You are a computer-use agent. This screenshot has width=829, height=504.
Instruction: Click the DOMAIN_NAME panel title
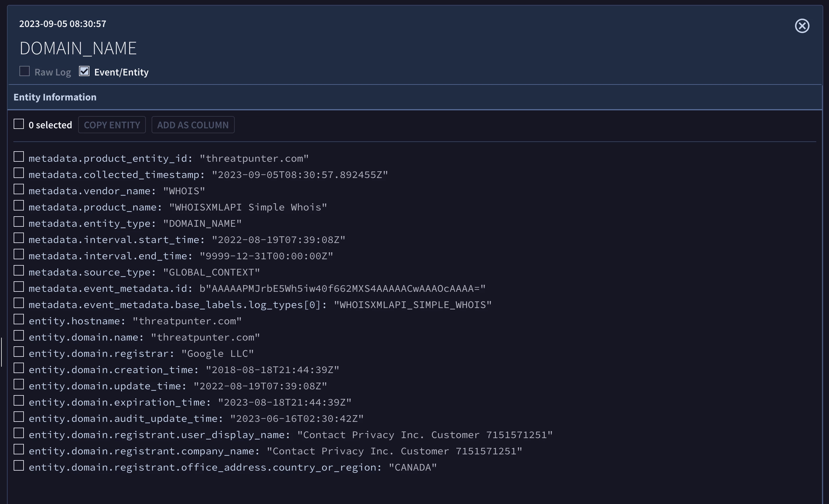pos(78,48)
